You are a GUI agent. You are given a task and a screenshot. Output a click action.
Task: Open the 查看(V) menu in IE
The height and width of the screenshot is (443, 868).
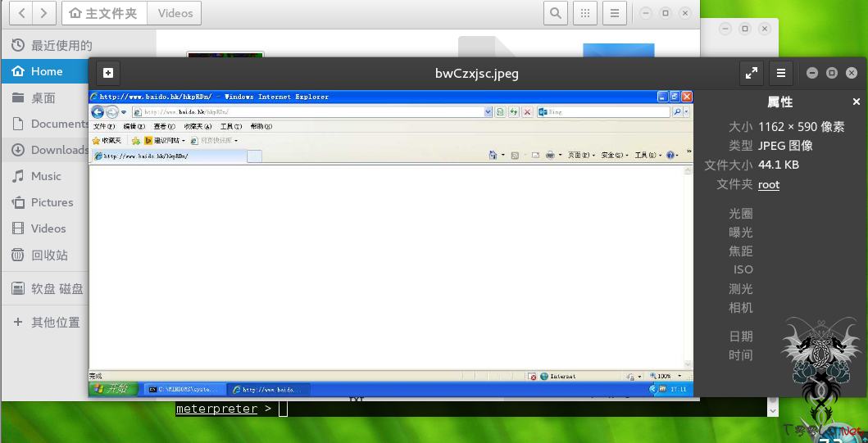[165, 127]
